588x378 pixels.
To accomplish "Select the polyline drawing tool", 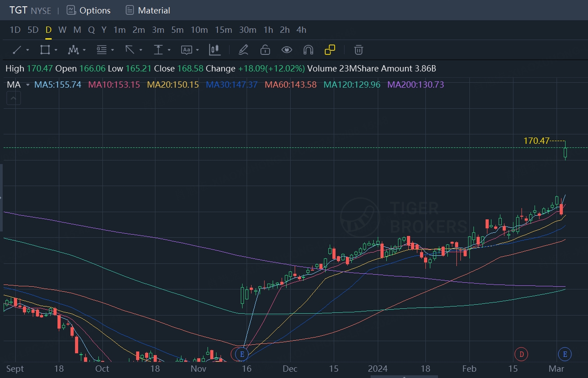I will tap(73, 49).
